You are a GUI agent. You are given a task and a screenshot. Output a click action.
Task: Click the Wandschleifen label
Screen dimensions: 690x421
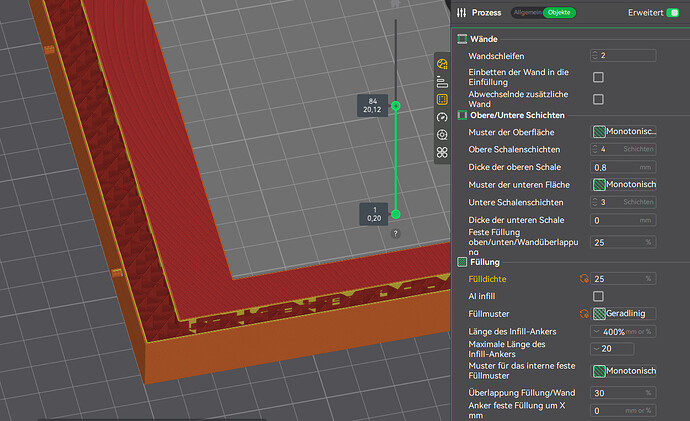496,56
